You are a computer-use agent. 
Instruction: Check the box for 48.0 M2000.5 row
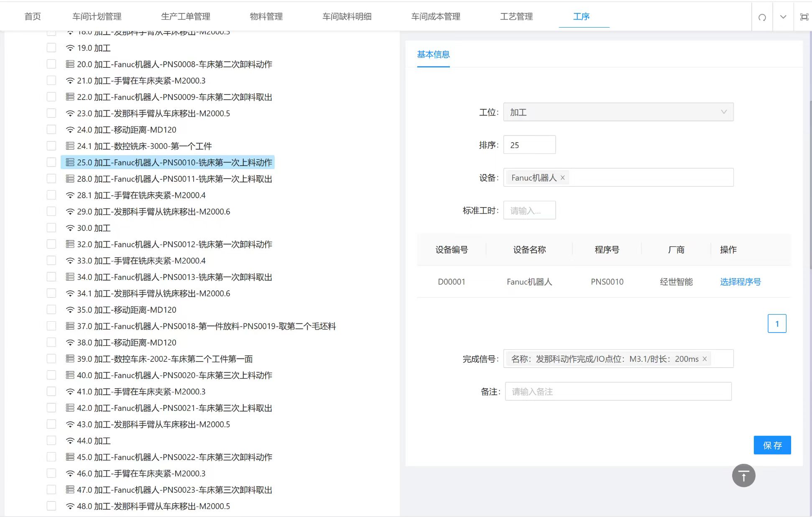(x=51, y=506)
